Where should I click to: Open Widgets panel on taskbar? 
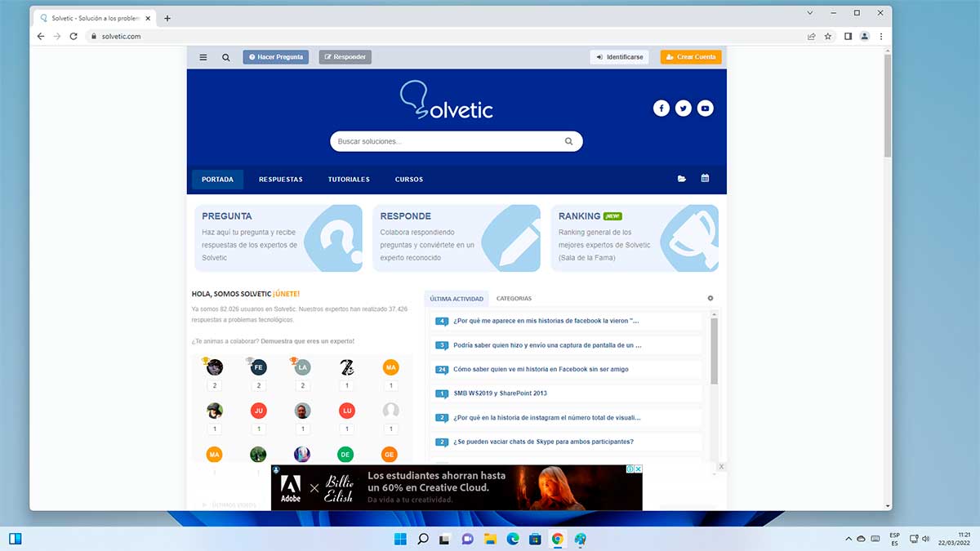pyautogui.click(x=15, y=539)
